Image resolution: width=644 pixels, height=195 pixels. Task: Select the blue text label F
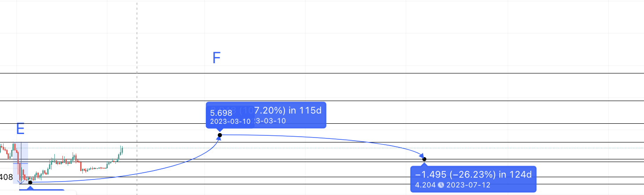(x=216, y=58)
